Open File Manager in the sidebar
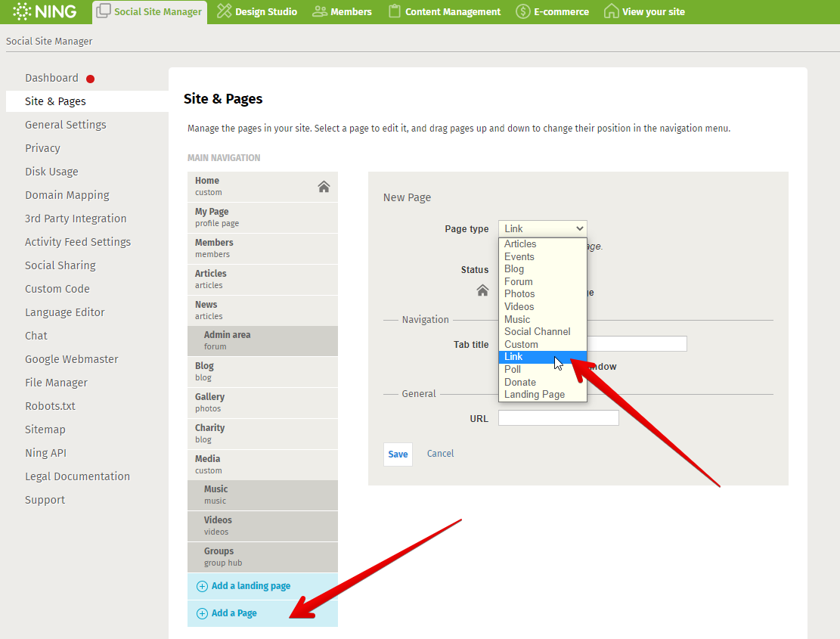The width and height of the screenshot is (840, 639). pos(56,383)
